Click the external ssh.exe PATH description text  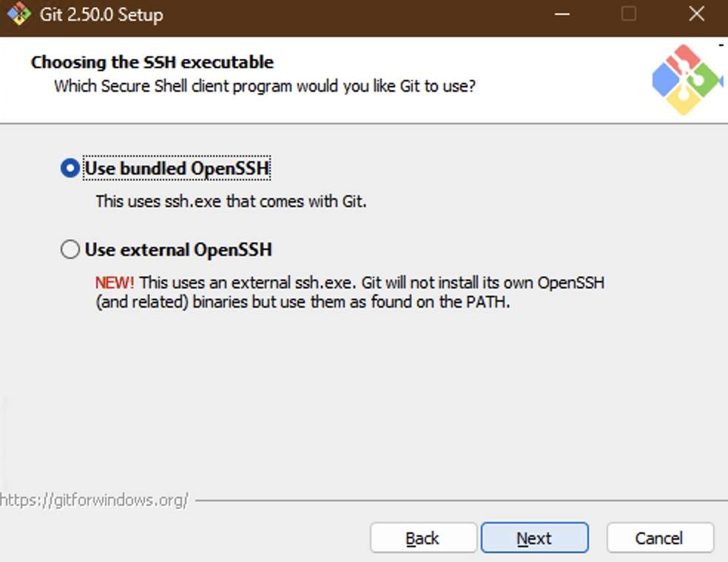[x=350, y=292]
